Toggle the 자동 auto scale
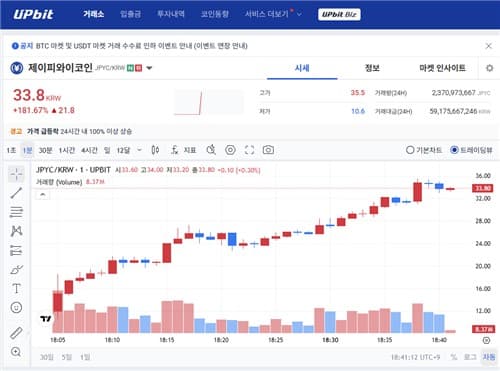 coord(489,357)
